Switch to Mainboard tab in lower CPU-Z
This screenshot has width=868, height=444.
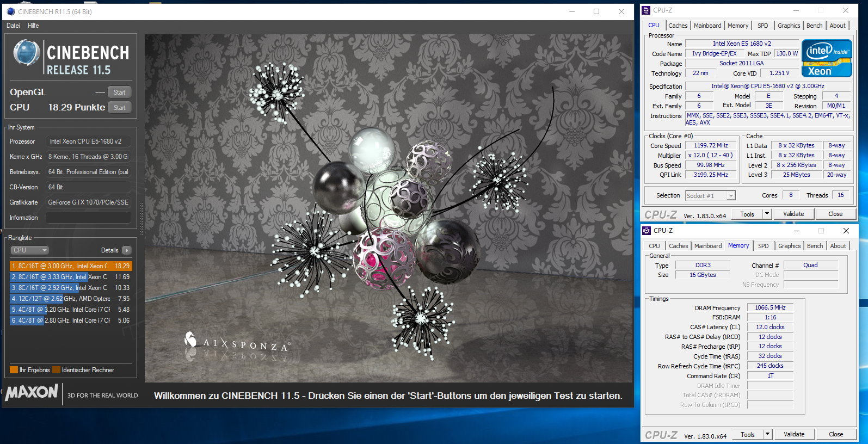click(x=707, y=246)
